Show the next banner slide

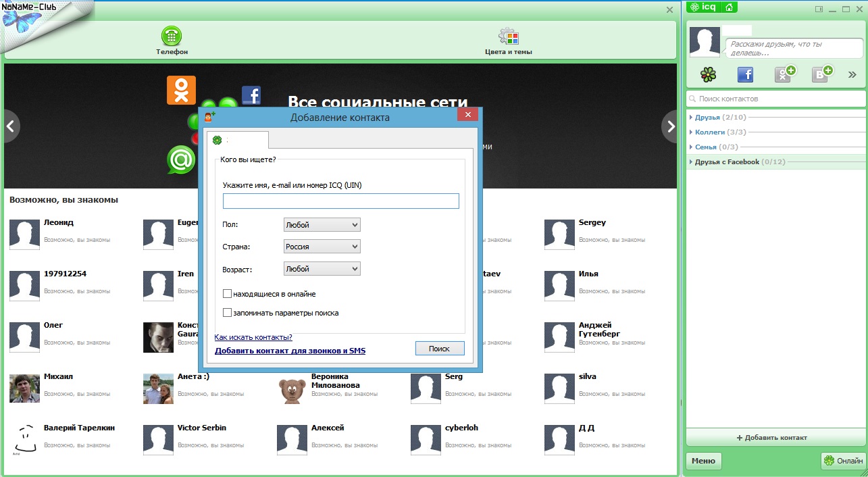669,126
